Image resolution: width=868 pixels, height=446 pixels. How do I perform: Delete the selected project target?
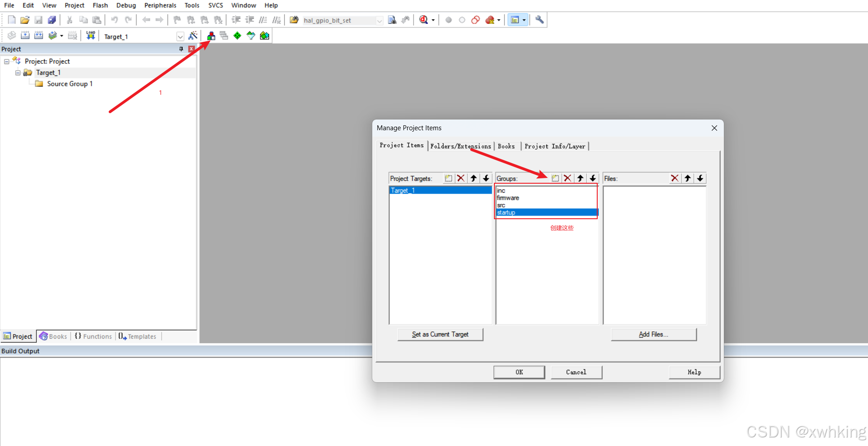(x=461, y=178)
